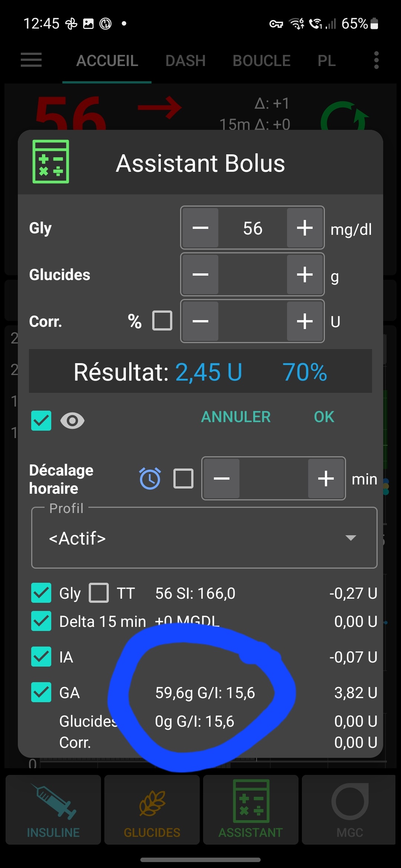Viewport: 401px width, 868px height.
Task: Cancel the bolus with ANNULER
Action: click(x=236, y=417)
